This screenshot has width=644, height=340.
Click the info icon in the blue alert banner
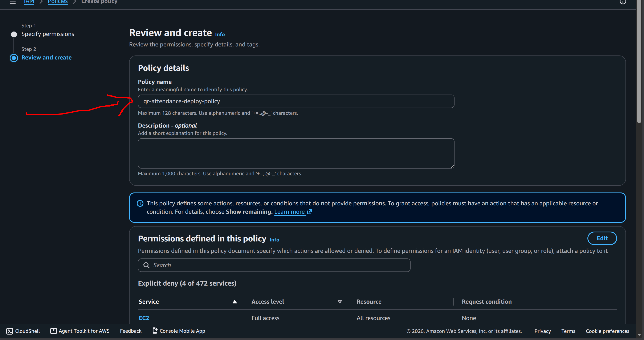point(140,203)
